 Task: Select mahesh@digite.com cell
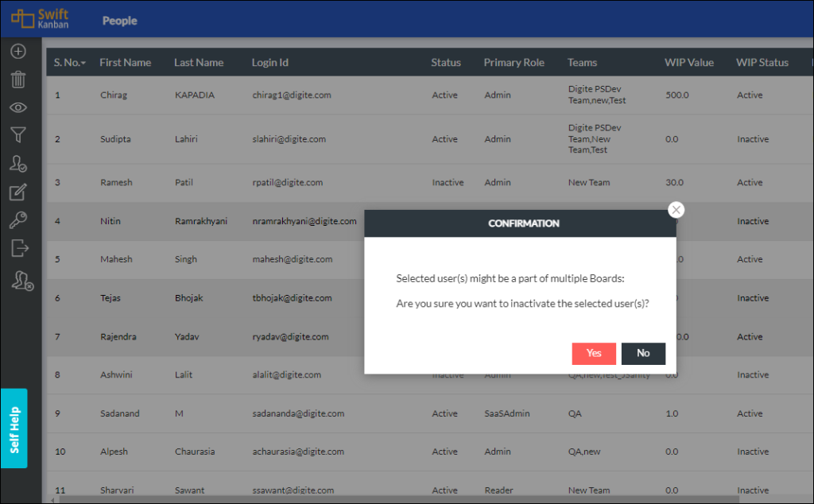click(x=293, y=259)
